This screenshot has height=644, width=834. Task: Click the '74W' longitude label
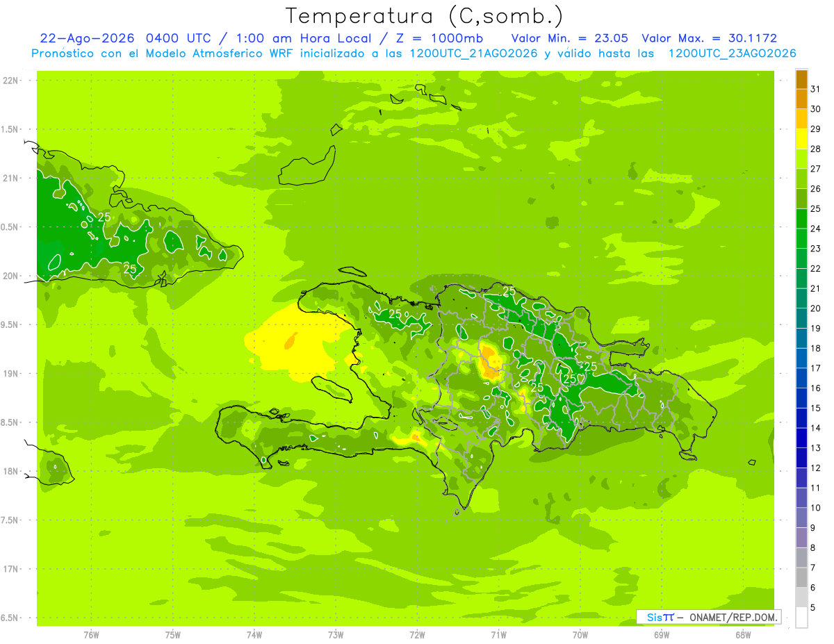tap(254, 634)
